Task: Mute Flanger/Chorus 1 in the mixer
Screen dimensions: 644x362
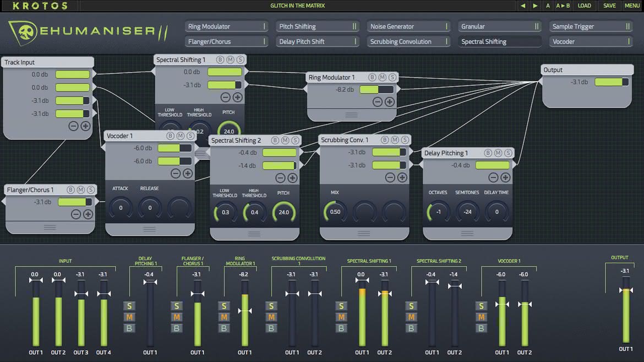Action: (x=177, y=317)
